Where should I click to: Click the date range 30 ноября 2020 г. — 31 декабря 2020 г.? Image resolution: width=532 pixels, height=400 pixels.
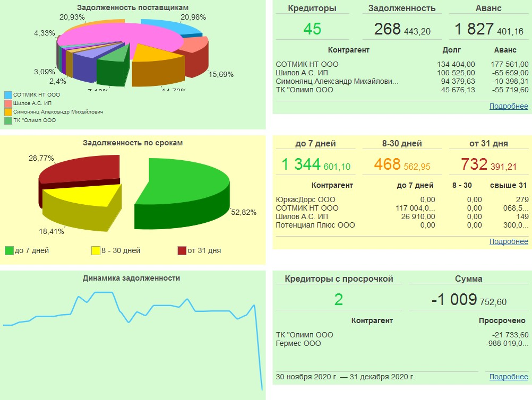tap(345, 377)
